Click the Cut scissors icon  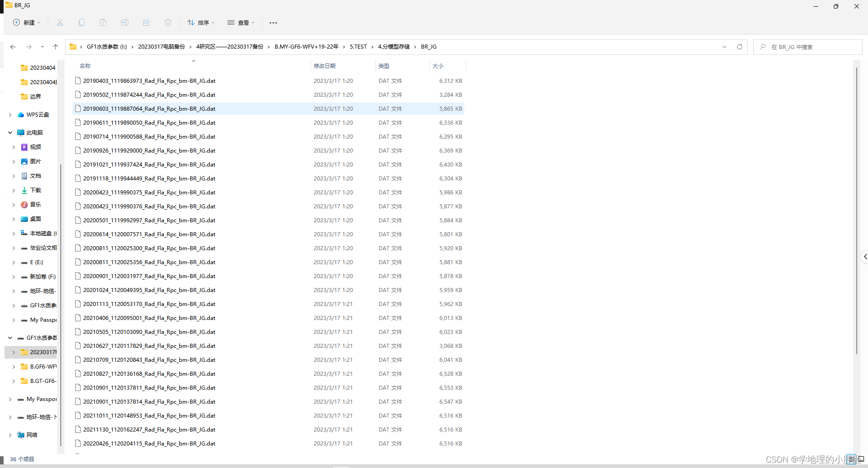[60, 22]
